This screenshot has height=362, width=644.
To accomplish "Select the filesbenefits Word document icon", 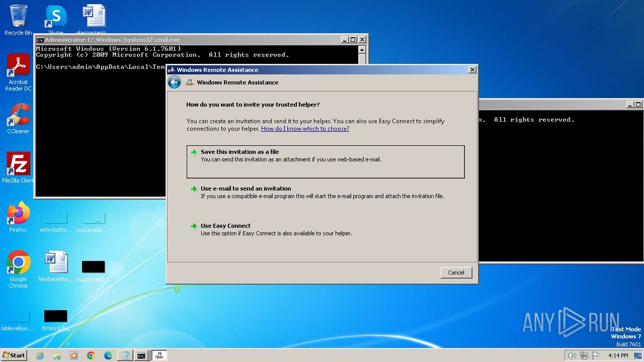I will 55,266.
